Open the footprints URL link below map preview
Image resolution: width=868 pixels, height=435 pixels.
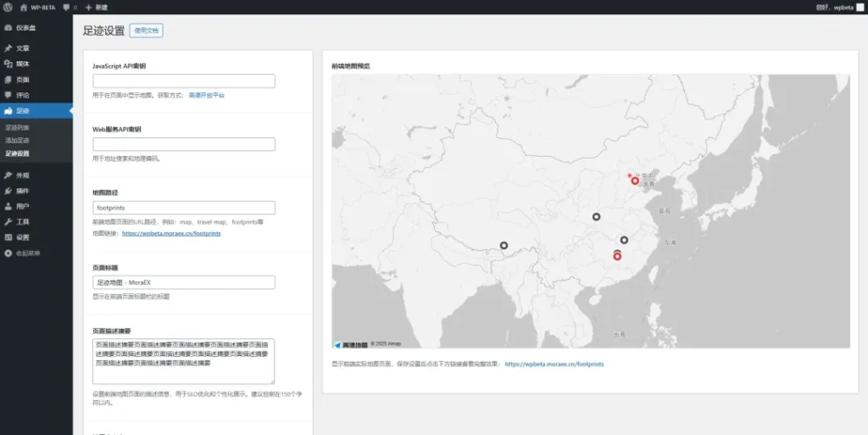click(554, 364)
